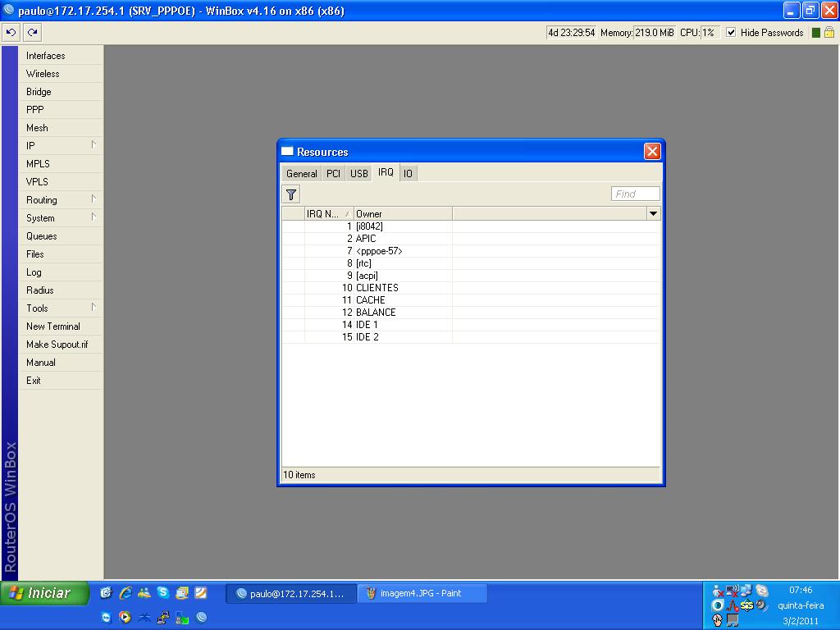Select the [rtc] IRQ row

pos(471,263)
